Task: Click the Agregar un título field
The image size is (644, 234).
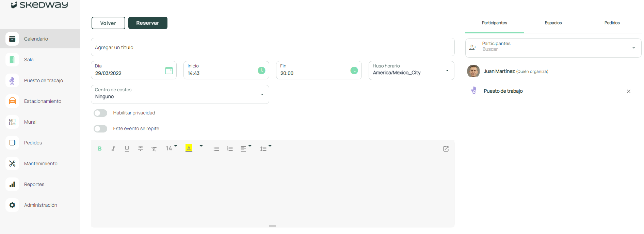Action: click(x=272, y=47)
